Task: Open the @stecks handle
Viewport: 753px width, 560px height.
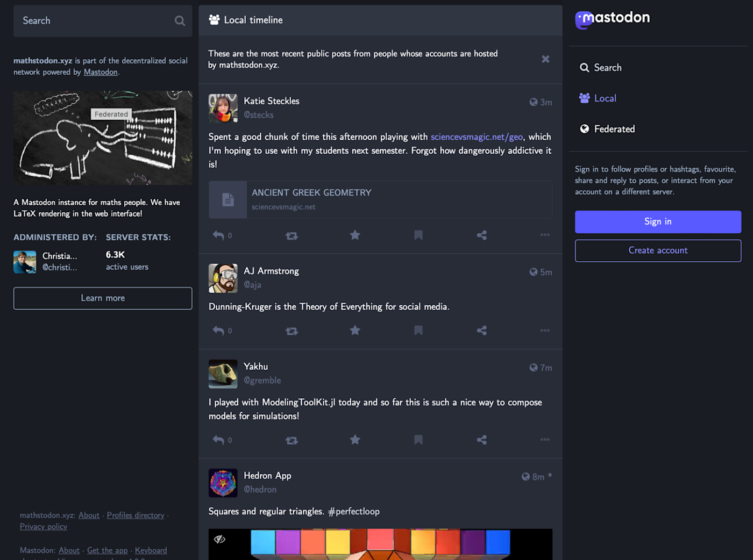Action: [259, 115]
